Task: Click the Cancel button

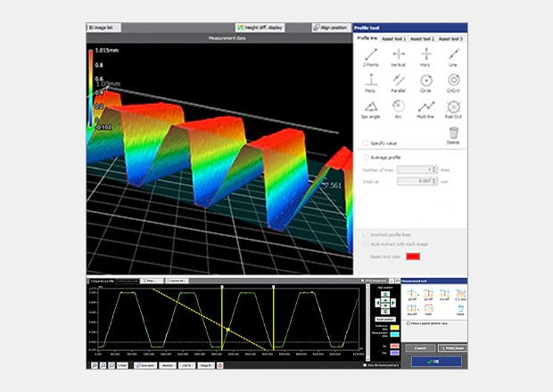Action: pos(418,348)
